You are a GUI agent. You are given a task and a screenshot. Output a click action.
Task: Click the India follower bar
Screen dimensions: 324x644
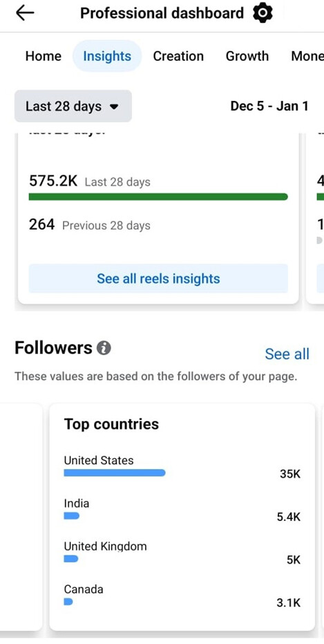pos(71,516)
